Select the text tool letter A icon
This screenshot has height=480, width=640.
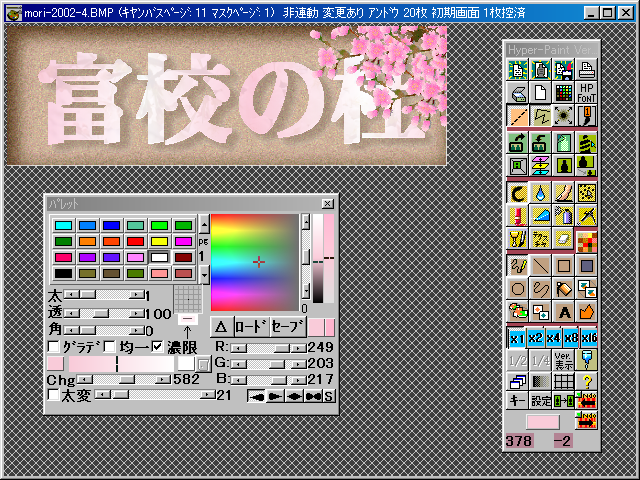pos(564,312)
